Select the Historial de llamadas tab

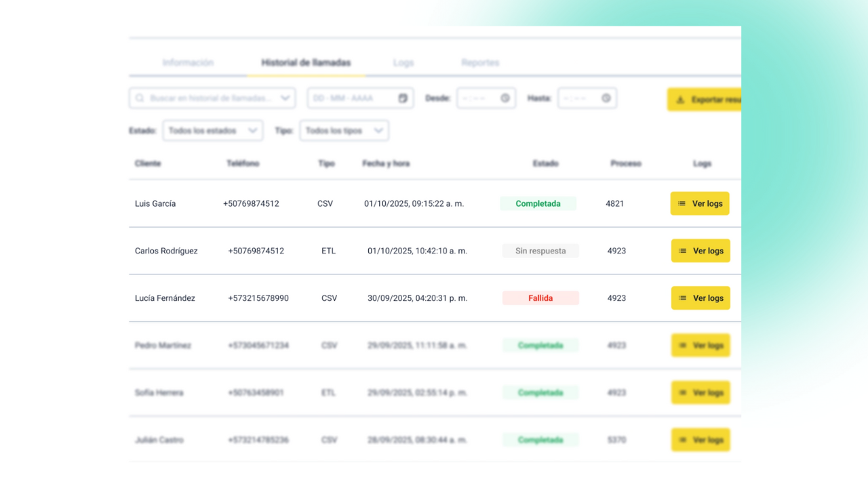(x=306, y=62)
